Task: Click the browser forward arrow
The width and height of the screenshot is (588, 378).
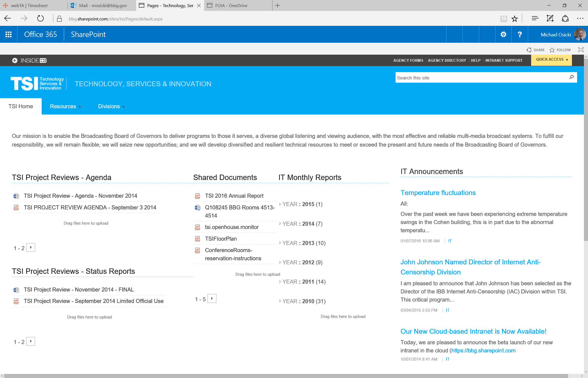Action: coord(24,18)
